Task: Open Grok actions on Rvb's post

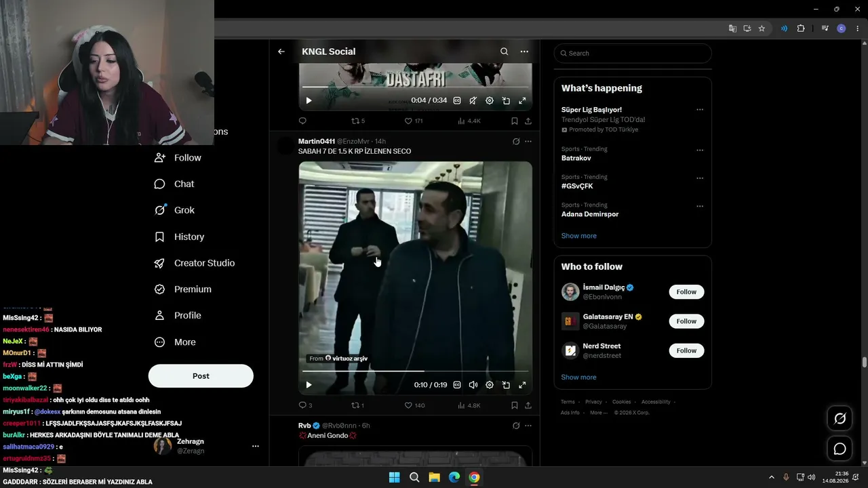Action: click(x=516, y=426)
